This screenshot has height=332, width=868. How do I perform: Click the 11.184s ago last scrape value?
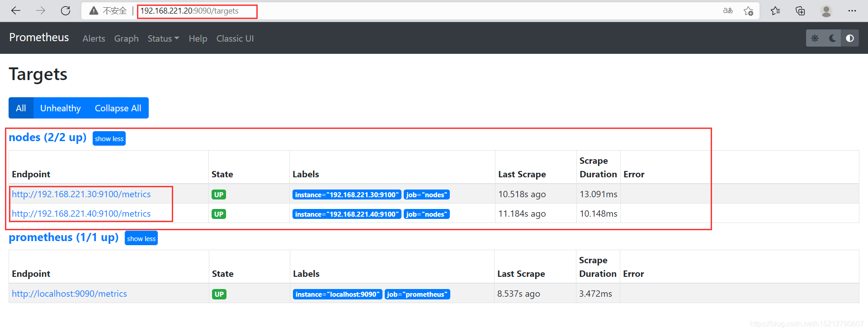522,213
